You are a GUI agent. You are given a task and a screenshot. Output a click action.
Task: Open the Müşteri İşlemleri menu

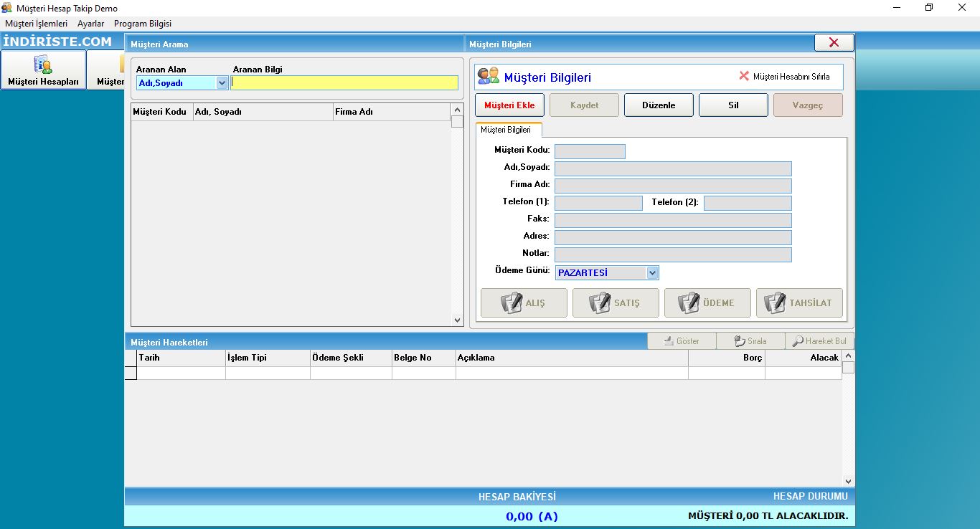pyautogui.click(x=37, y=24)
